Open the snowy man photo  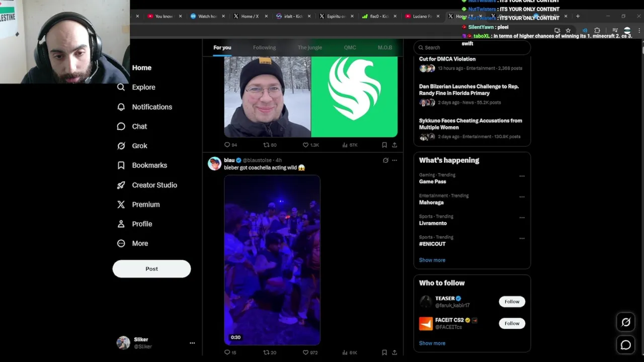[x=267, y=97]
